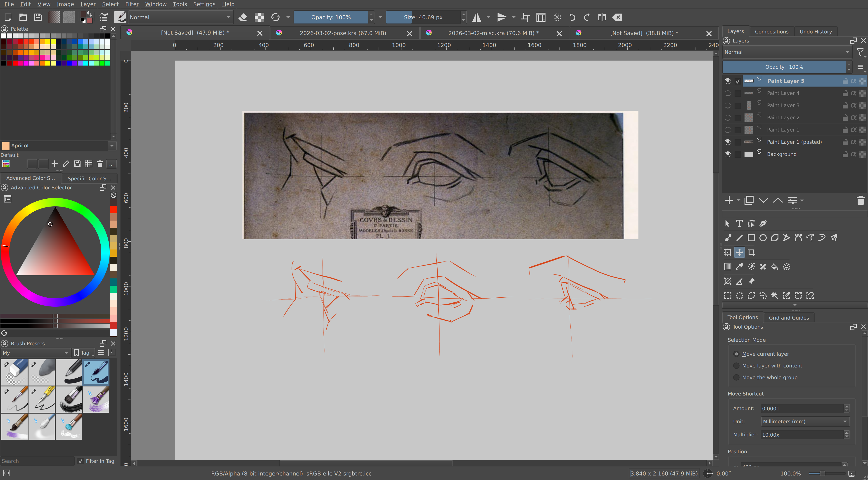
Task: Expand the layer properties options arrow
Action: (802, 201)
